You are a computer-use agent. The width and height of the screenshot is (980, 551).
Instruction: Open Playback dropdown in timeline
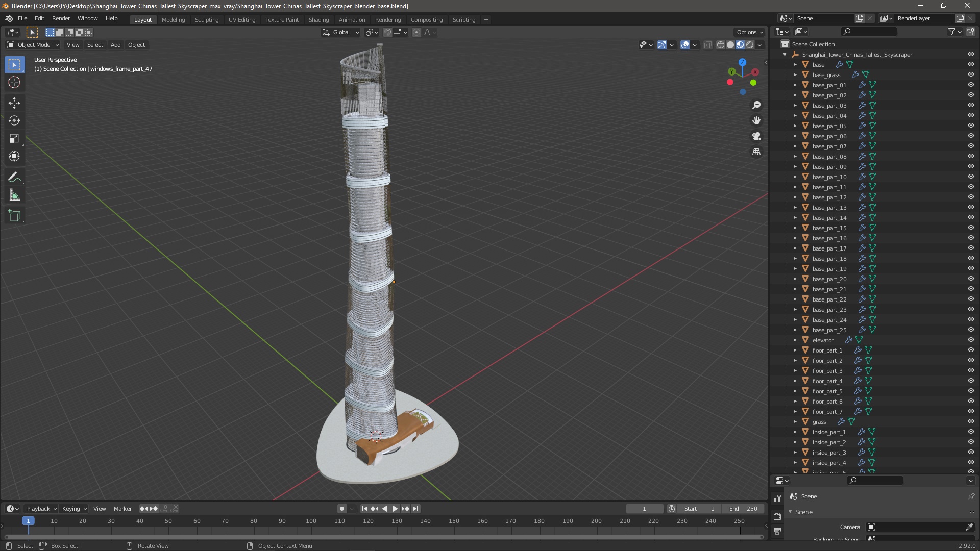(x=41, y=509)
